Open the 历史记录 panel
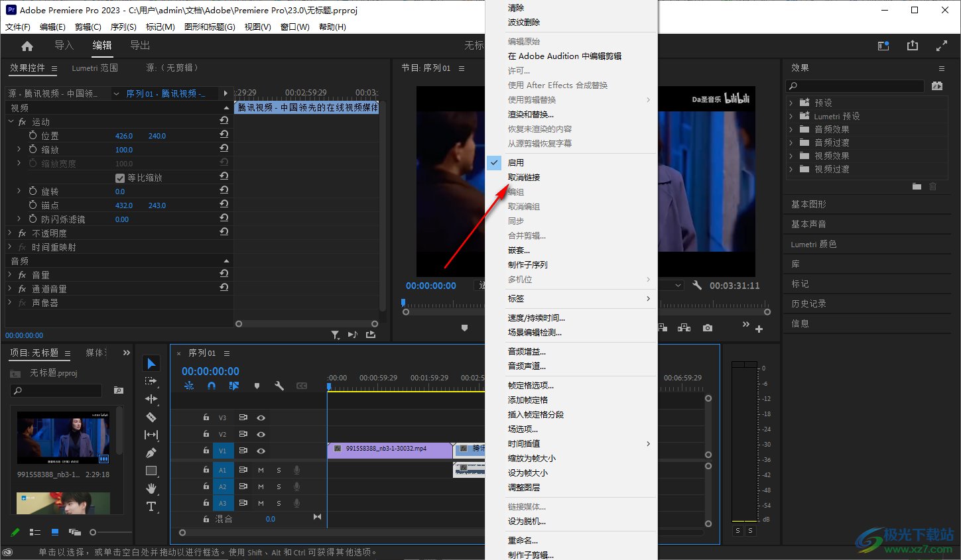The image size is (961, 560). point(808,304)
